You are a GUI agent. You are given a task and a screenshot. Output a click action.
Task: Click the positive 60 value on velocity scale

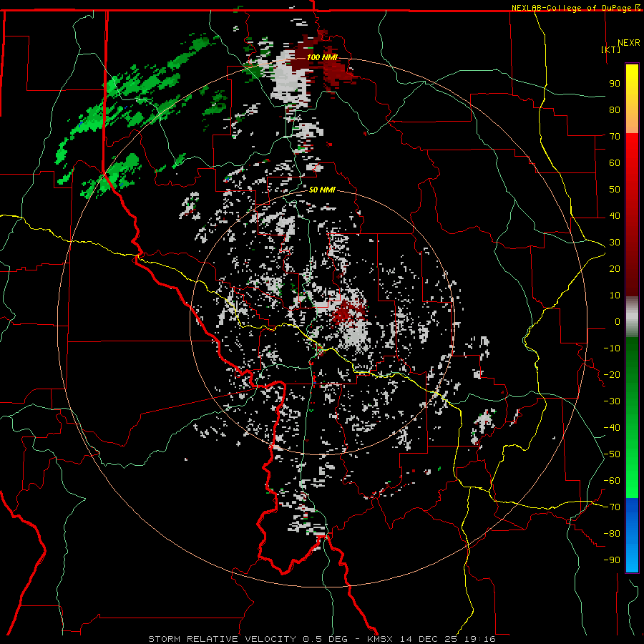615,162
